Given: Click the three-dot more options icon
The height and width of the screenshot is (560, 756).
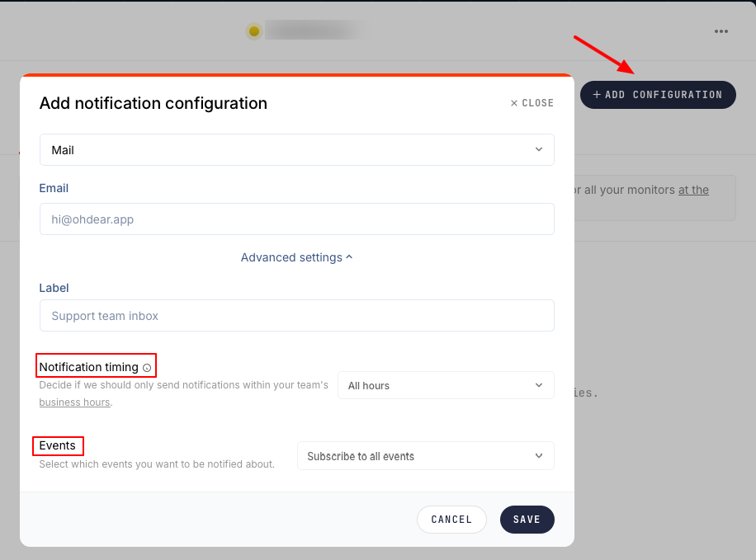Looking at the screenshot, I should [x=721, y=31].
